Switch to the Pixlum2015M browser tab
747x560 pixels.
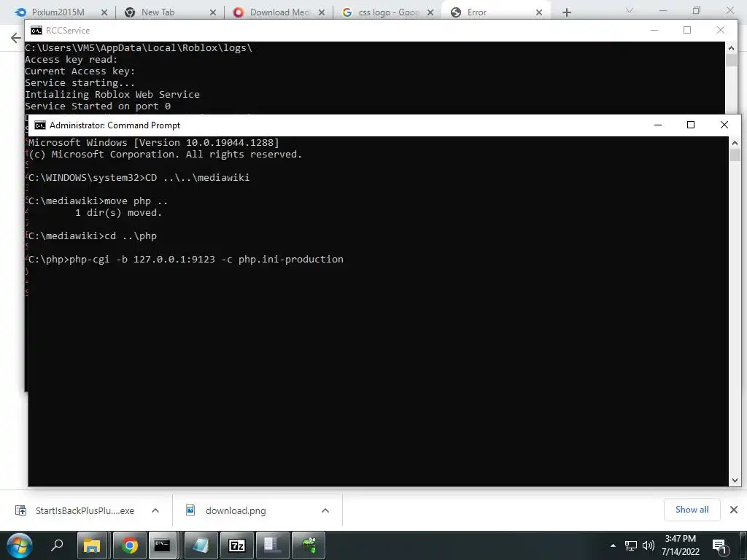point(57,12)
